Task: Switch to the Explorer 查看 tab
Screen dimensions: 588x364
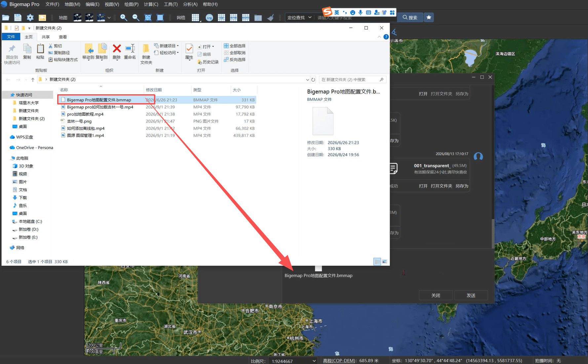Action: pos(63,37)
